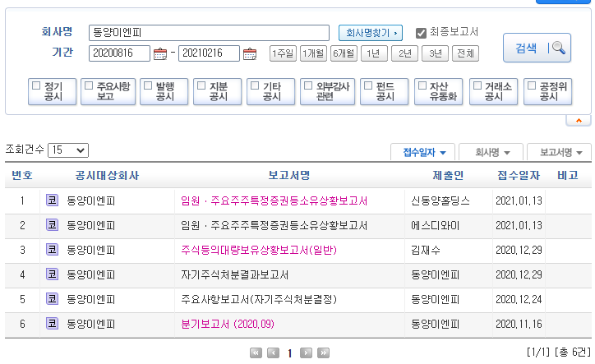Go to last page arrow
Viewport: 595px width, 364px height.
coord(323,353)
